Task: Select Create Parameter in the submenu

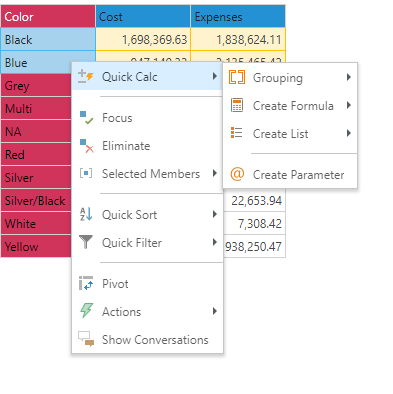Action: coord(290,175)
